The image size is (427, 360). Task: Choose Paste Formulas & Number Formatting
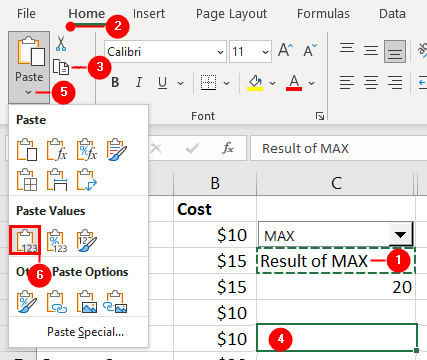click(87, 150)
